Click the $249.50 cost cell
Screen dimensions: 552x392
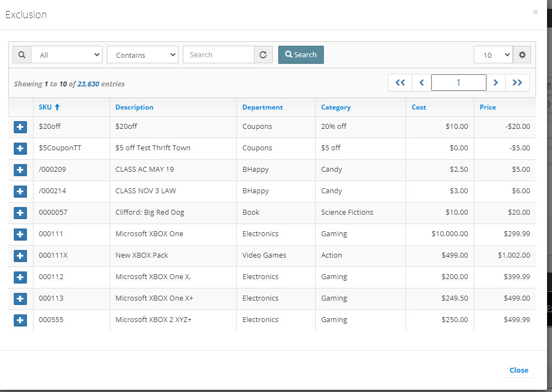455,298
